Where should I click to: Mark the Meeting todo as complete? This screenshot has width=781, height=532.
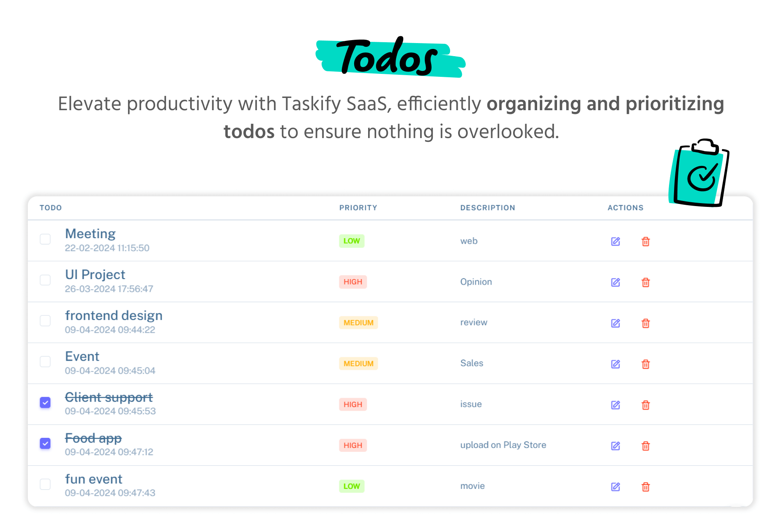45,239
